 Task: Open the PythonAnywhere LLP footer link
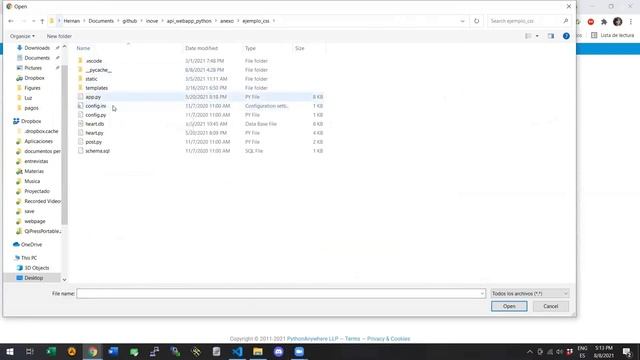click(x=312, y=339)
